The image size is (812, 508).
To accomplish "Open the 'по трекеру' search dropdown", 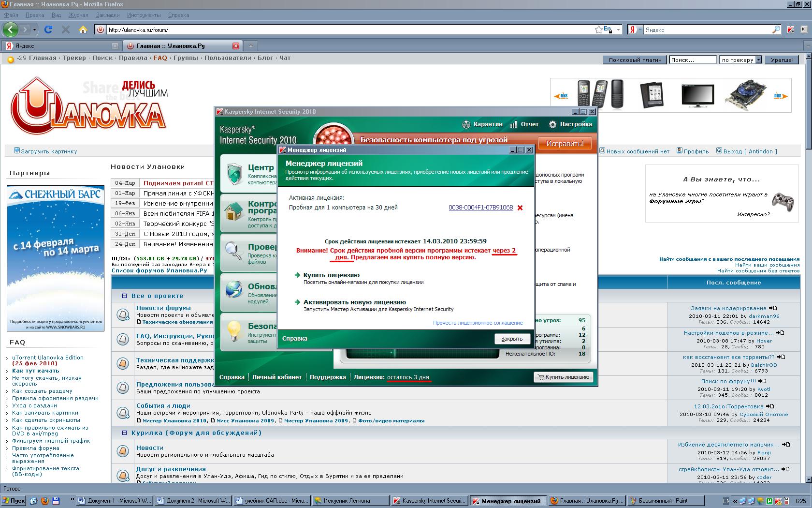I will coord(758,60).
